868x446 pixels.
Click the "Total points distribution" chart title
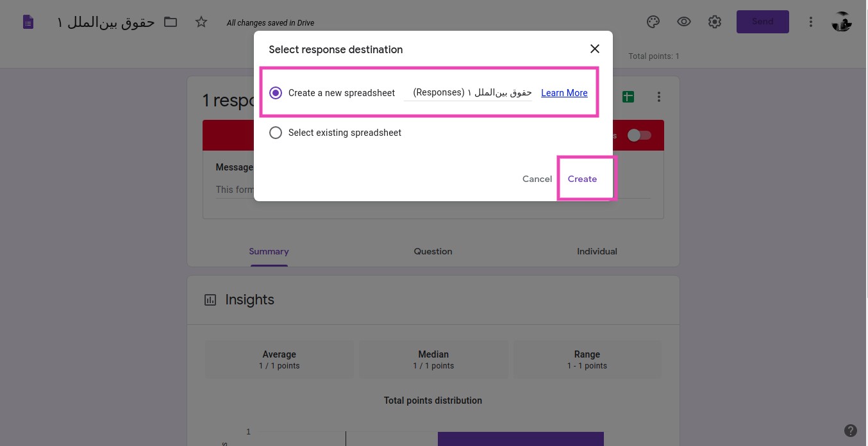(433, 401)
